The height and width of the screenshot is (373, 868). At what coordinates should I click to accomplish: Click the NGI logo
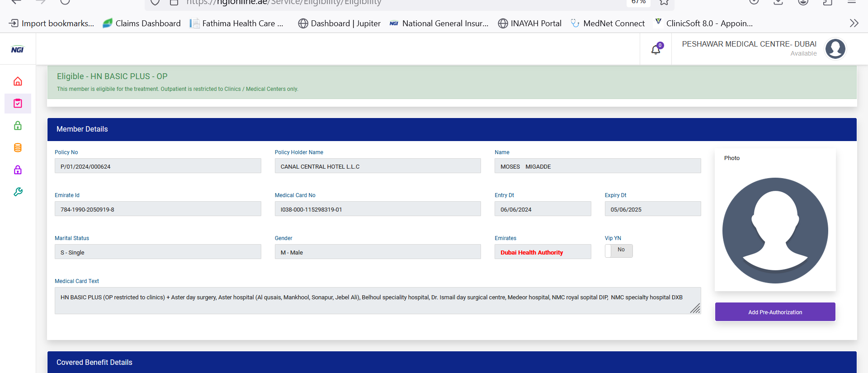(17, 50)
